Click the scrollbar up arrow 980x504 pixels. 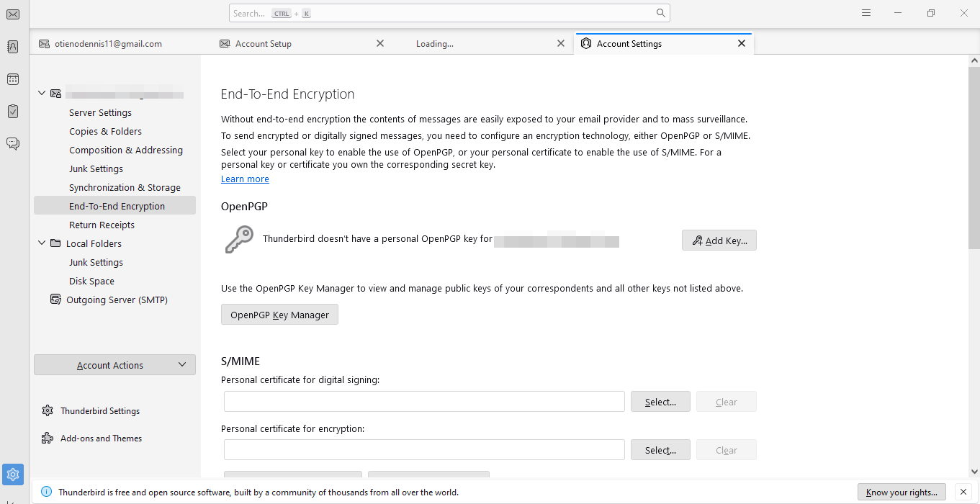pyautogui.click(x=974, y=60)
